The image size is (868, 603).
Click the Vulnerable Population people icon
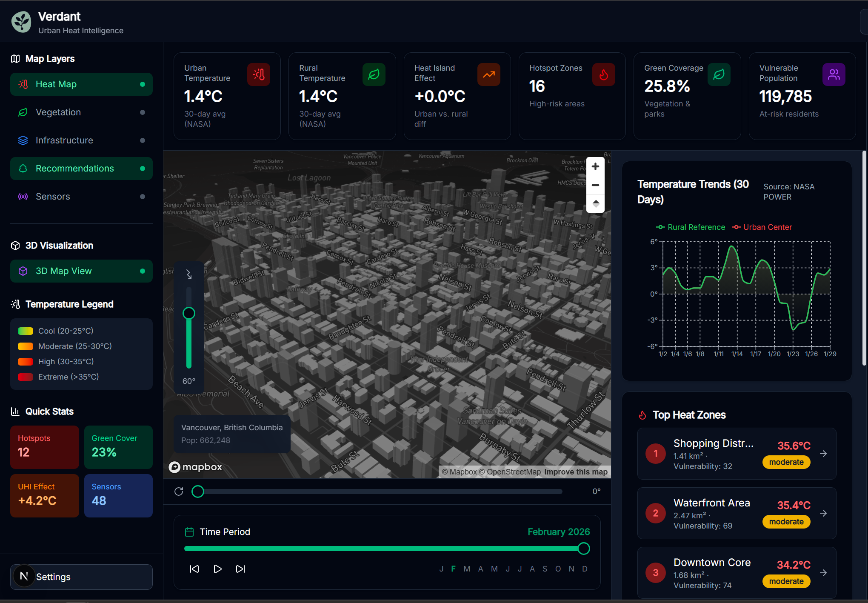834,74
